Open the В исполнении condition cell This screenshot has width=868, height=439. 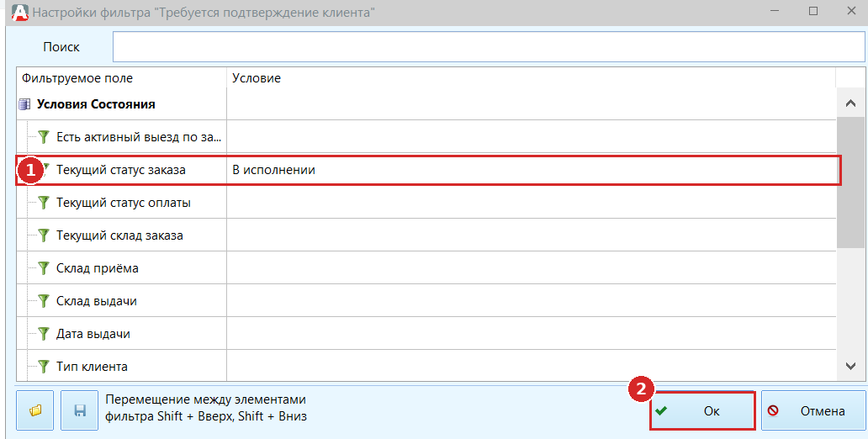pos(532,170)
